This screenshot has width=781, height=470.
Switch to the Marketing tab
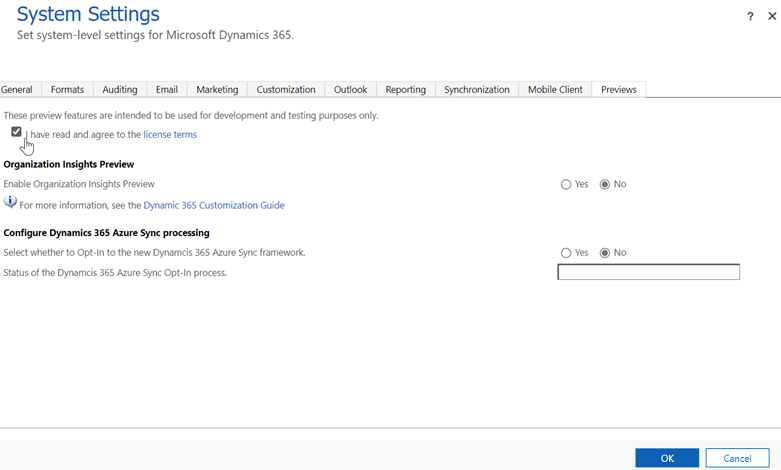click(x=217, y=90)
